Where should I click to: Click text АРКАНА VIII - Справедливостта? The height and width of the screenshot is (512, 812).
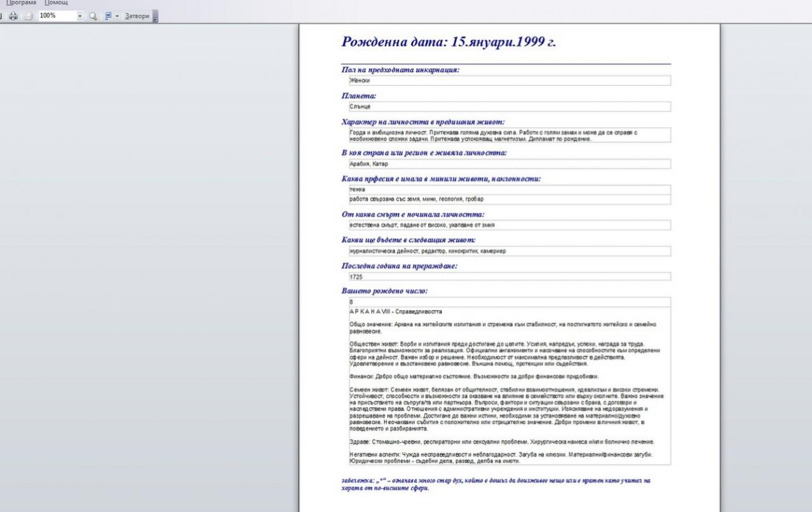click(x=396, y=312)
